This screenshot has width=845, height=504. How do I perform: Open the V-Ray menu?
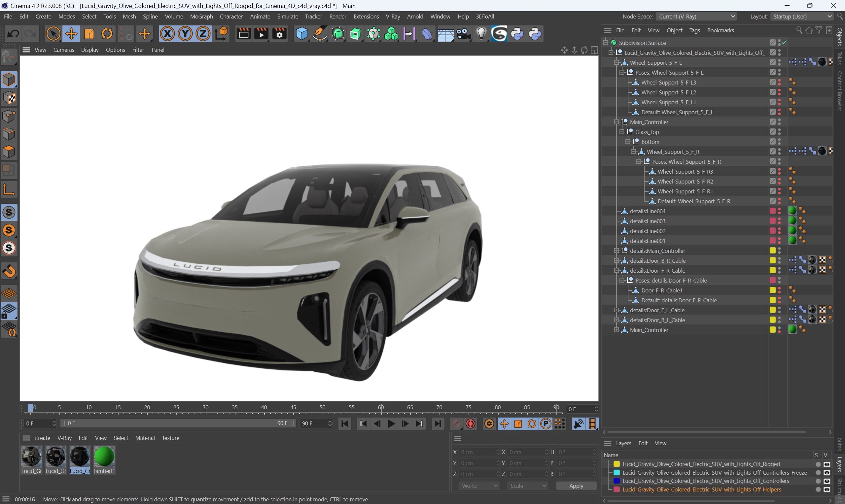coord(393,16)
